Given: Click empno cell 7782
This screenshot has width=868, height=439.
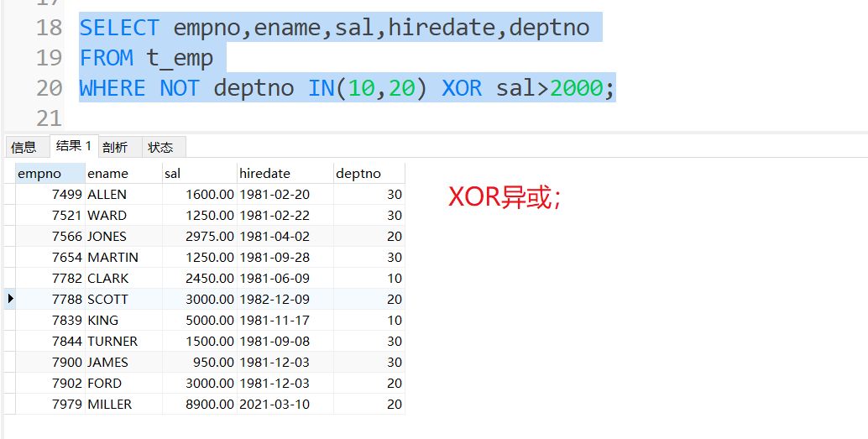Looking at the screenshot, I should (x=50, y=279).
